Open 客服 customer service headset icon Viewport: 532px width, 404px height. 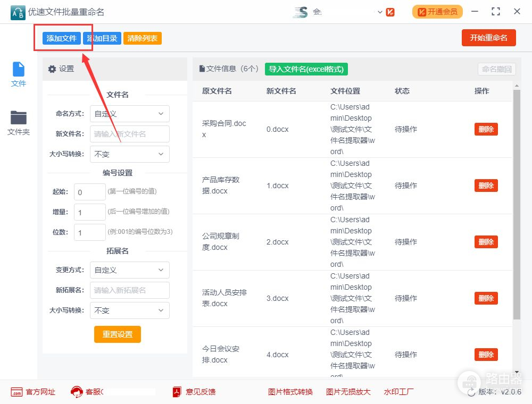point(77,392)
